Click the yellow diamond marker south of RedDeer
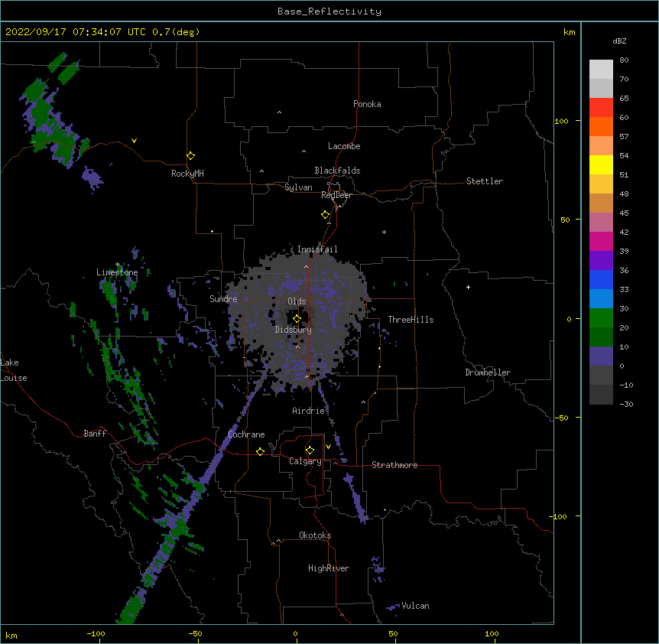This screenshot has height=644, width=659. coord(325,215)
